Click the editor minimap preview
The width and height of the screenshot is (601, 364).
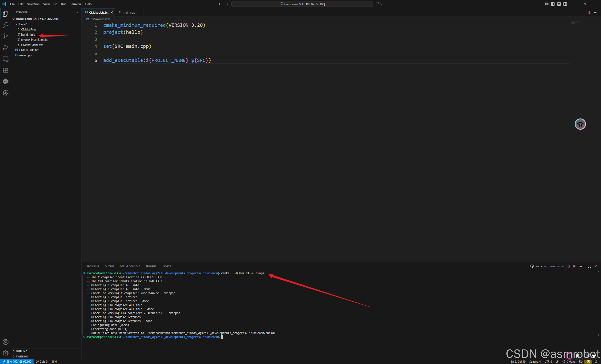click(576, 23)
